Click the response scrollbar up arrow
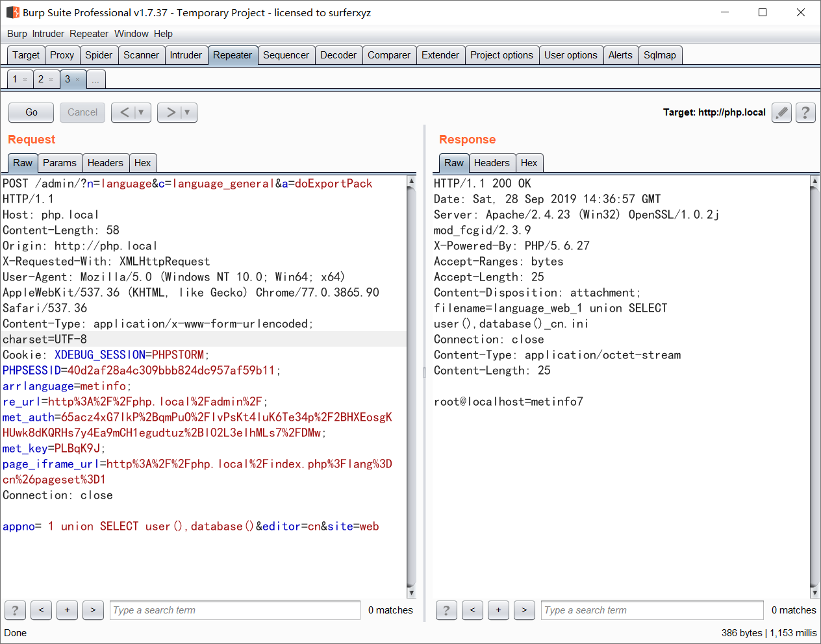 (815, 181)
